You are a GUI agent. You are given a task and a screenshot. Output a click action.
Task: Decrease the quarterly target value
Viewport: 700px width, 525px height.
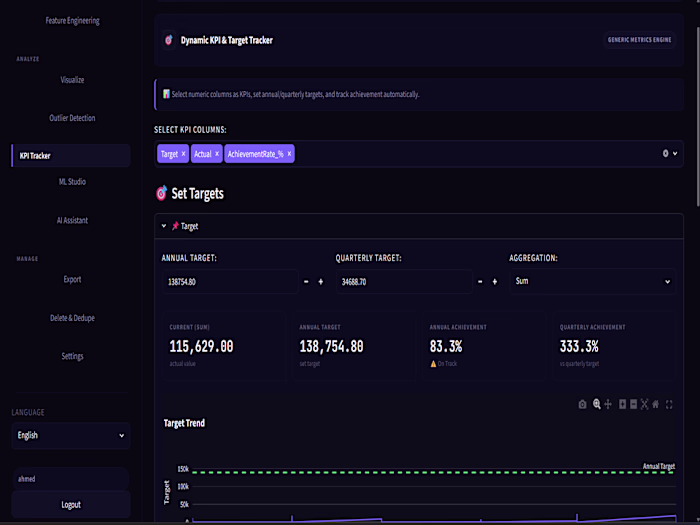[480, 282]
